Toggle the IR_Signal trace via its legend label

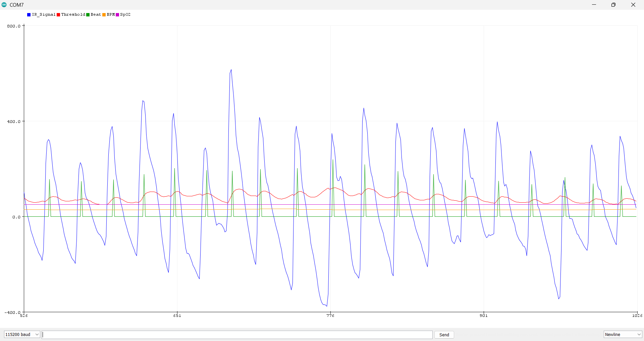[x=44, y=14]
